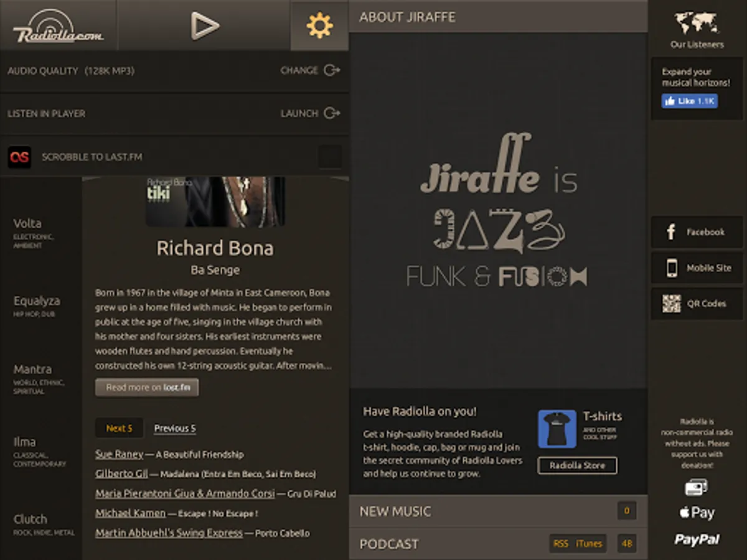Open the podcast RSS link
Image resolution: width=747 pixels, height=560 pixels.
coord(561,544)
